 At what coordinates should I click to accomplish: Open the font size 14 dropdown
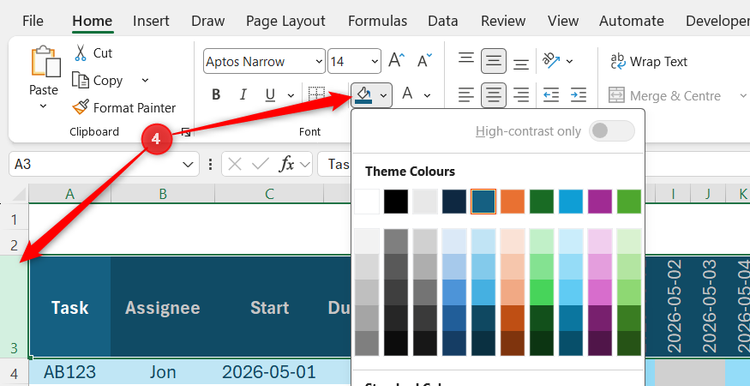(x=375, y=61)
